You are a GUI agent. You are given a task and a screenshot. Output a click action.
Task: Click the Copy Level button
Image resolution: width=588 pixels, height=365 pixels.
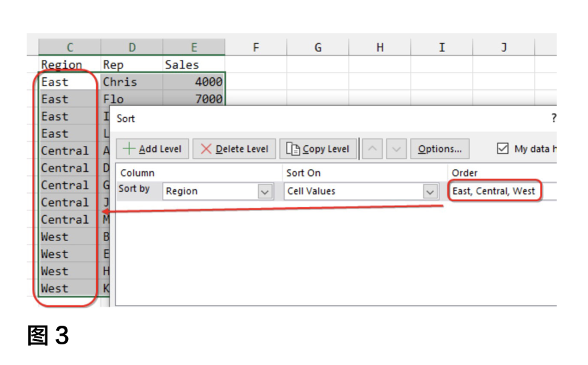318,149
